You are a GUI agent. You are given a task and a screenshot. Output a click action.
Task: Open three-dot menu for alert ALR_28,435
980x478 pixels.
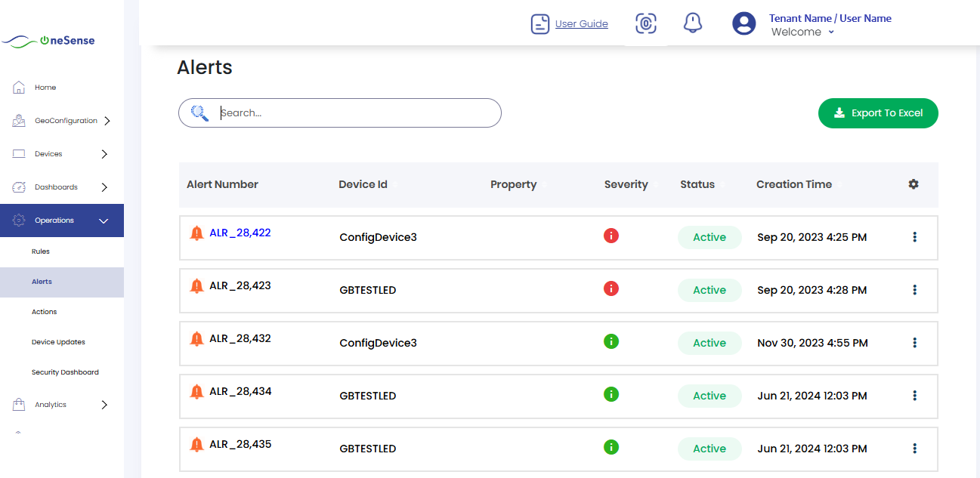coord(914,449)
